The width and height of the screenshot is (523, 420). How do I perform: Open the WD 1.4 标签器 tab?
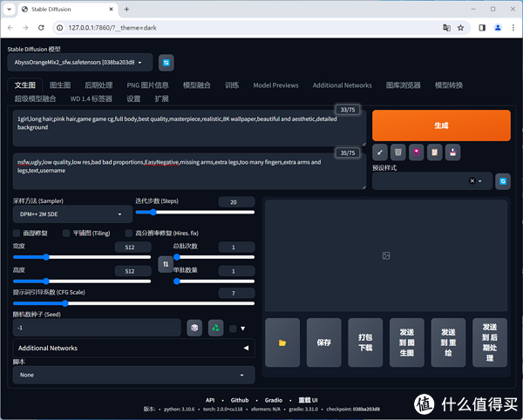[91, 98]
